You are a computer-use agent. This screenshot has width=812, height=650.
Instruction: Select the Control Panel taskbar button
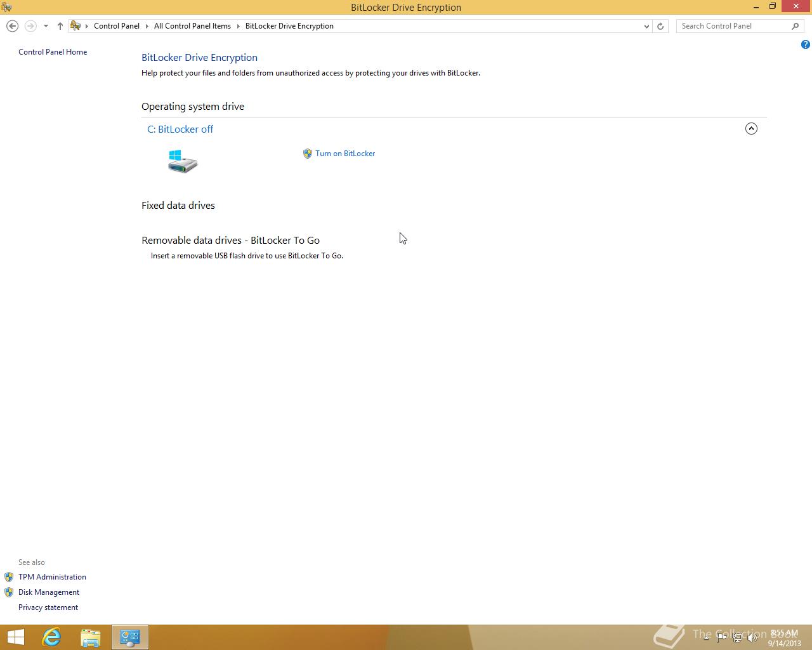pos(130,637)
